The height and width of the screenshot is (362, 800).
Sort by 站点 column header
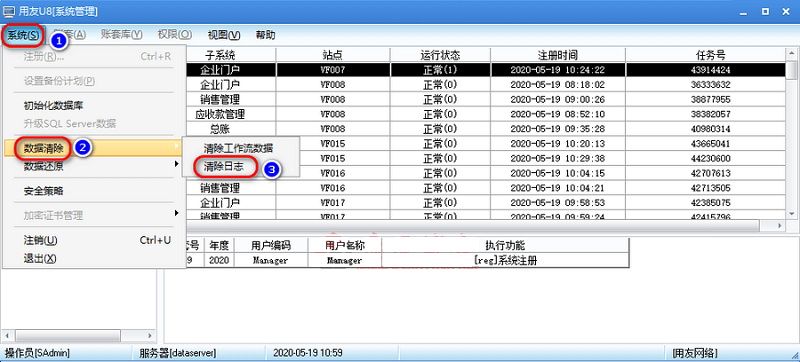coord(333,55)
